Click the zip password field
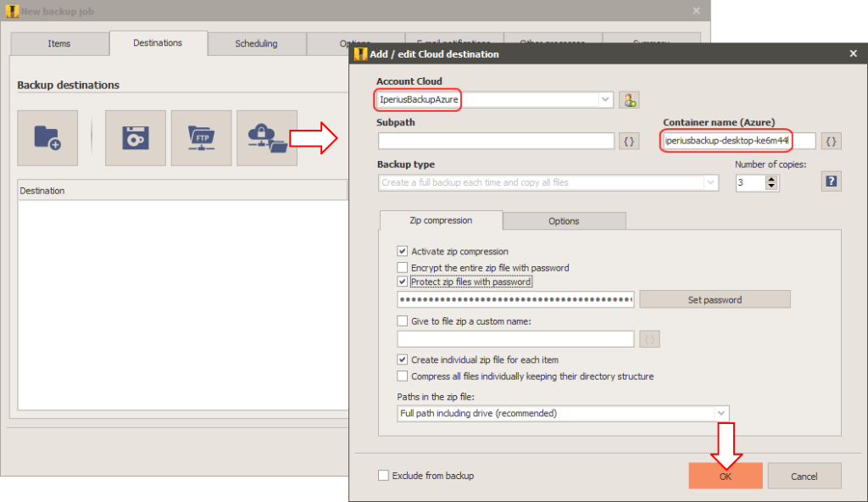The height and width of the screenshot is (502, 868). coord(515,300)
